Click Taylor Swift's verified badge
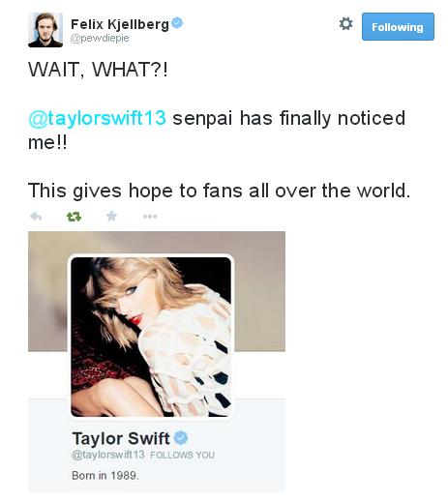448x502 pixels. tap(181, 438)
